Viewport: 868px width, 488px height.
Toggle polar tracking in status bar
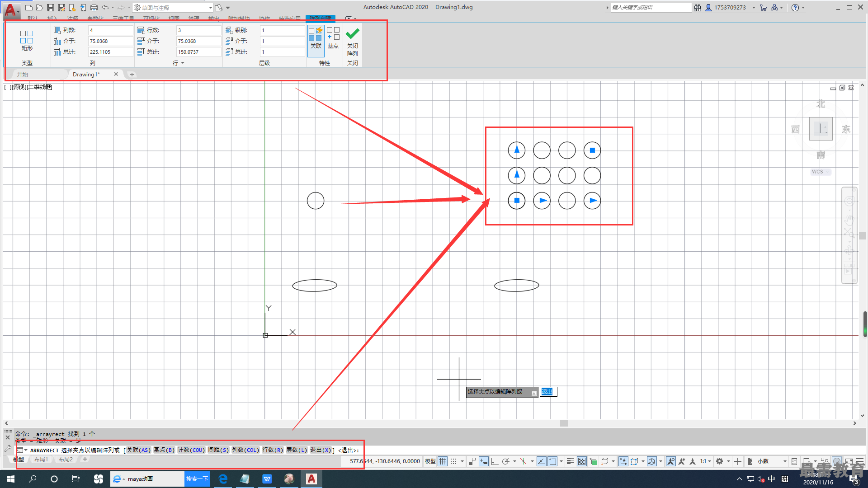[x=505, y=461]
